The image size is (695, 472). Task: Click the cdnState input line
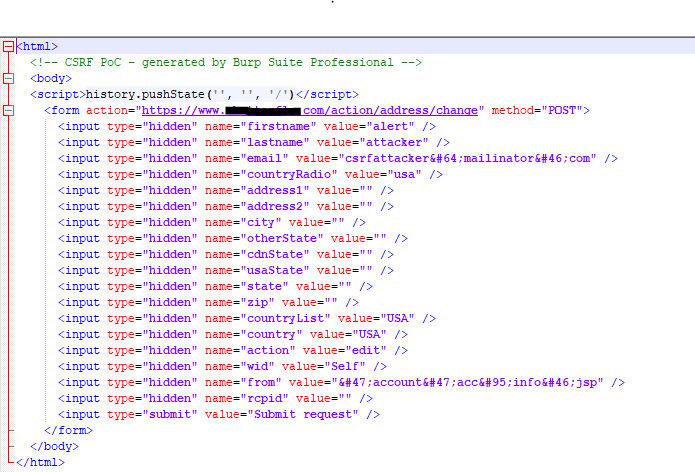coord(226,254)
